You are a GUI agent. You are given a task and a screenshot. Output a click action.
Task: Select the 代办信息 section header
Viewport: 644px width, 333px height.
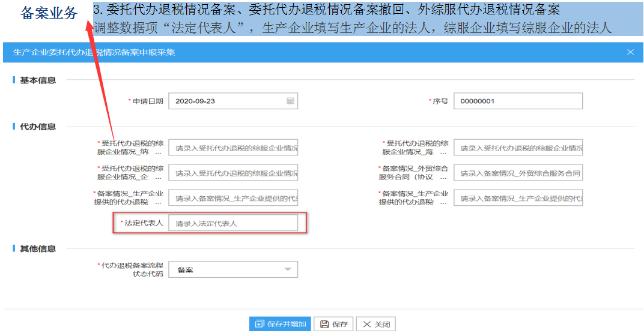point(38,127)
